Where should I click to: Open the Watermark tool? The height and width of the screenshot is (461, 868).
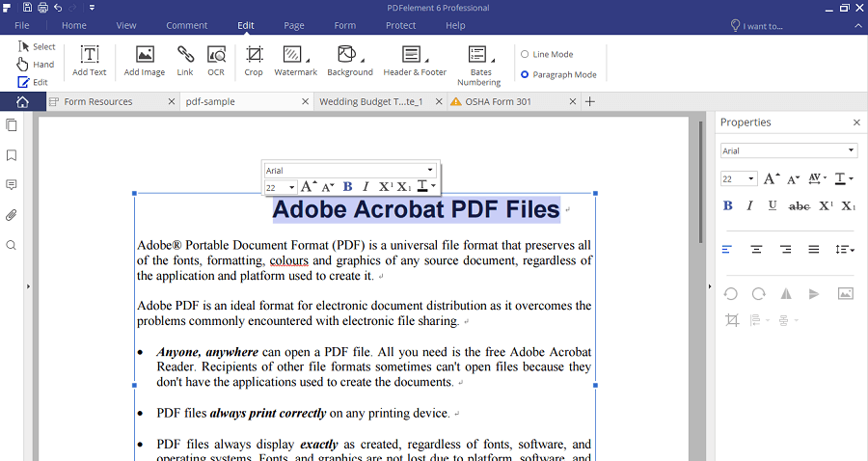click(x=296, y=61)
